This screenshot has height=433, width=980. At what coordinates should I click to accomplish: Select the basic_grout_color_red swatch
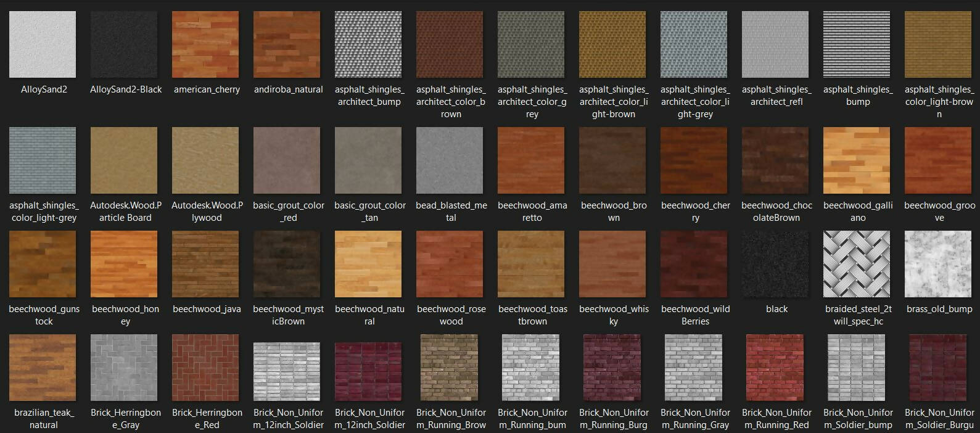(287, 160)
